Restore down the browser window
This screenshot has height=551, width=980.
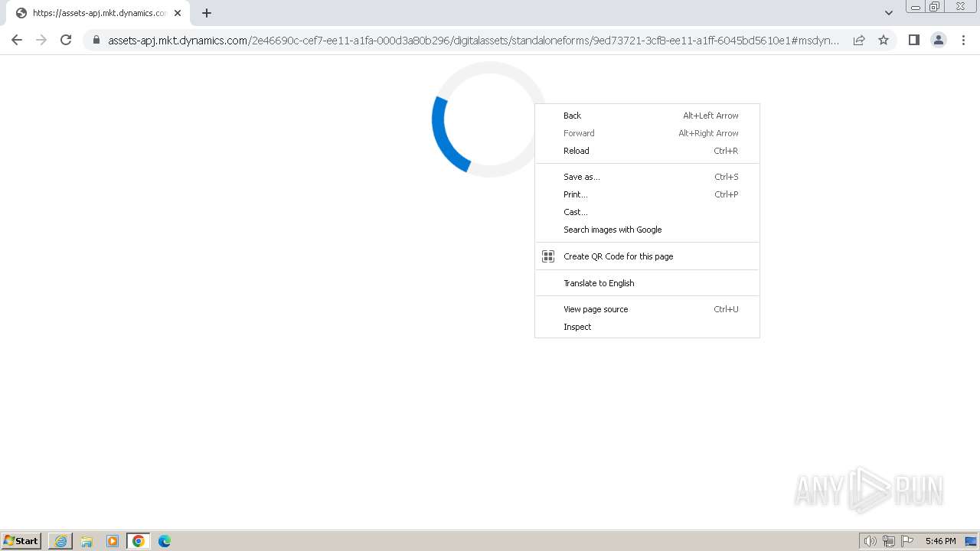tap(935, 7)
